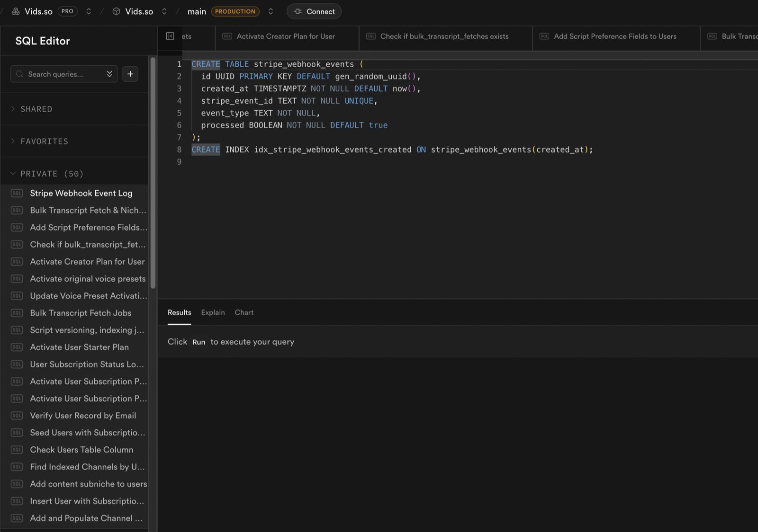Switch to Activate Creator Plan for User tab
Image resolution: width=758 pixels, height=532 pixels.
[x=287, y=36]
